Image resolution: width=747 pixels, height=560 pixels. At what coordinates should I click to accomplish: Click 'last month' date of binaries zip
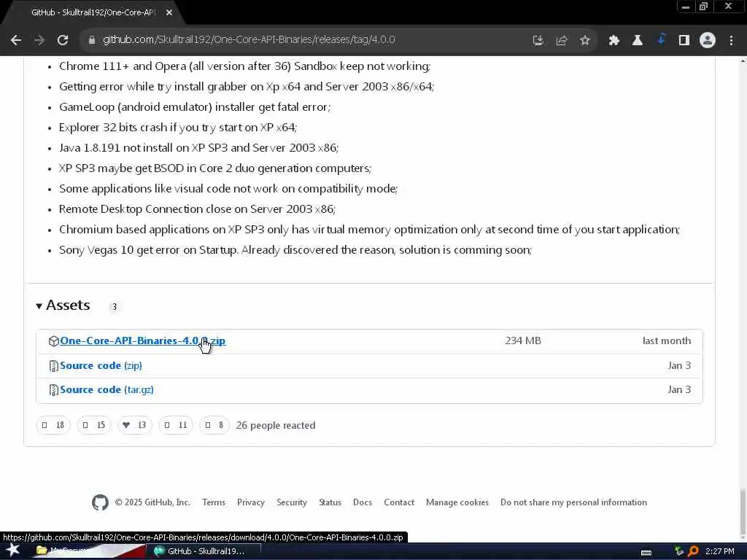coord(667,341)
